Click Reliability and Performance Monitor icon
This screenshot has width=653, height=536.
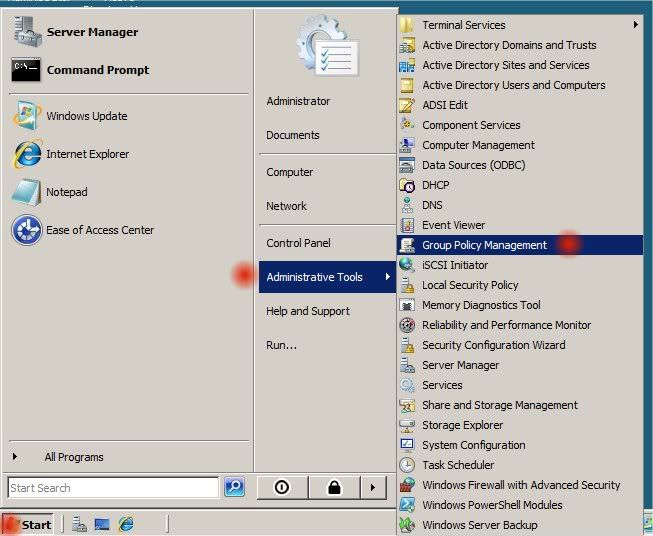point(406,325)
